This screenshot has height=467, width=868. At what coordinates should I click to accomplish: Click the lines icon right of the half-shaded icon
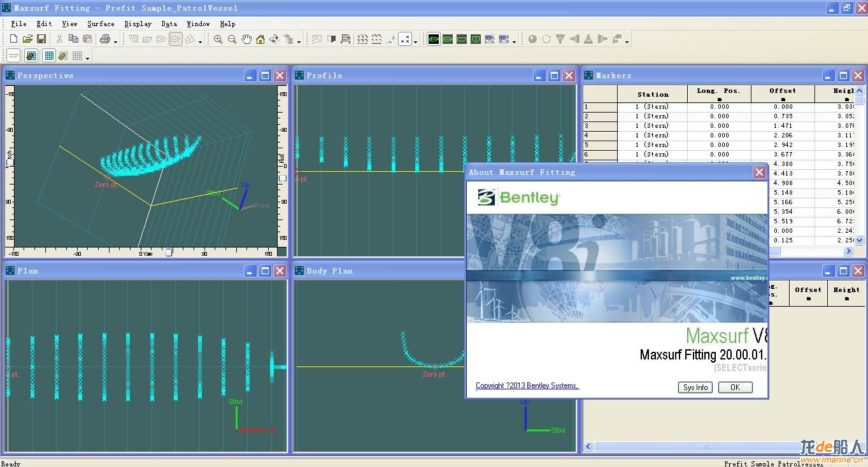[345, 39]
